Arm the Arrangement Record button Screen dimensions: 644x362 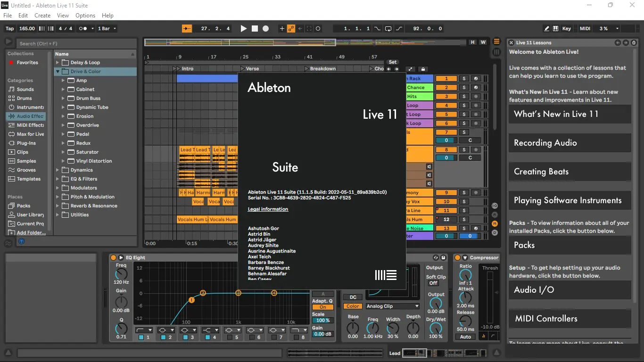265,29
